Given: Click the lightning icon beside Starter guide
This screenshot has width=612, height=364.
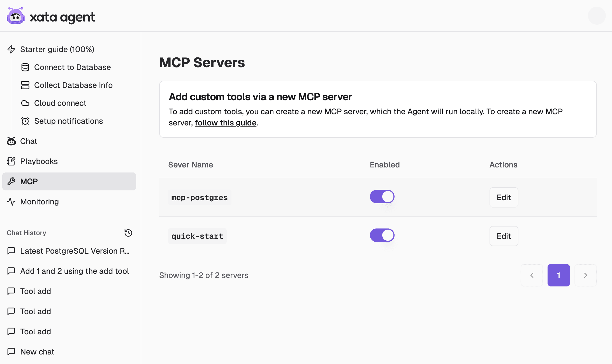Looking at the screenshot, I should 11,49.
